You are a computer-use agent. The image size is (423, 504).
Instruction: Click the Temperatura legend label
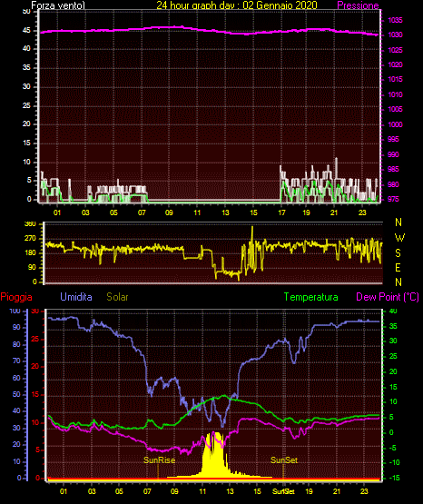pos(311,297)
